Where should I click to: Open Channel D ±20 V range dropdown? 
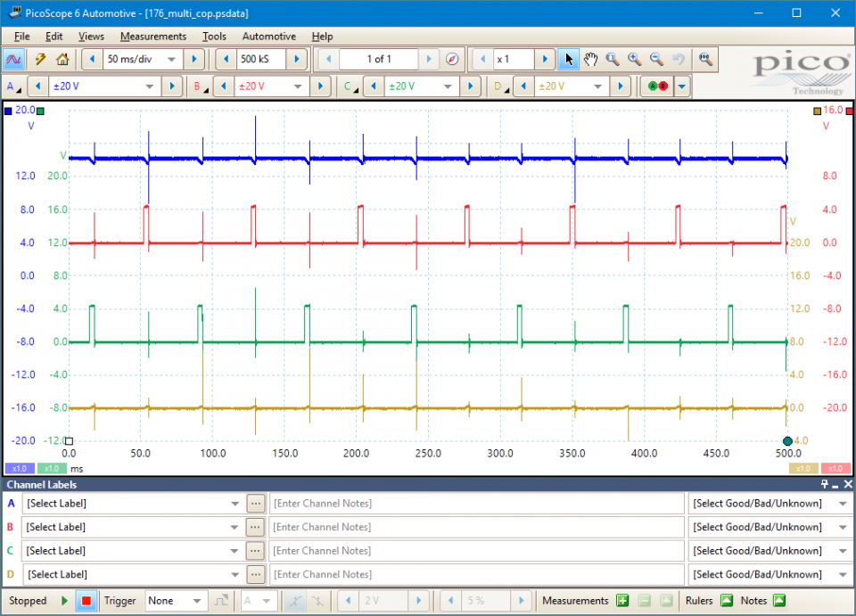point(597,86)
